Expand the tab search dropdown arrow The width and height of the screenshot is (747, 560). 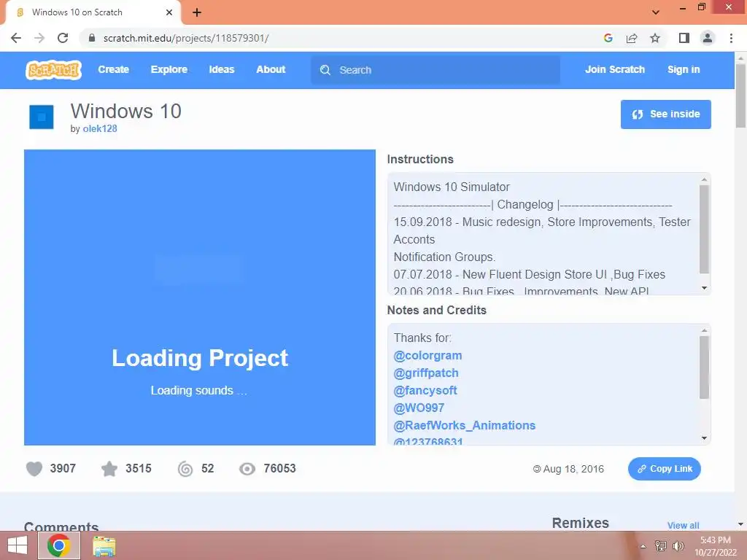point(656,12)
